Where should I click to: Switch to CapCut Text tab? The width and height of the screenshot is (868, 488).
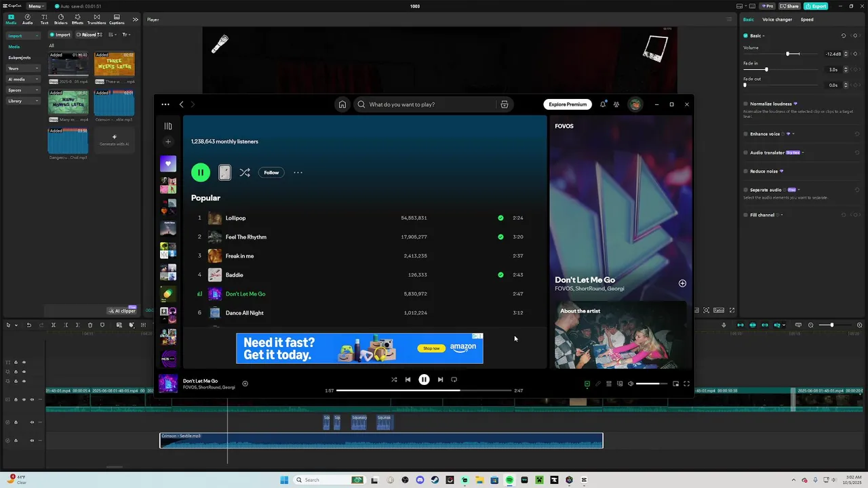coord(44,19)
